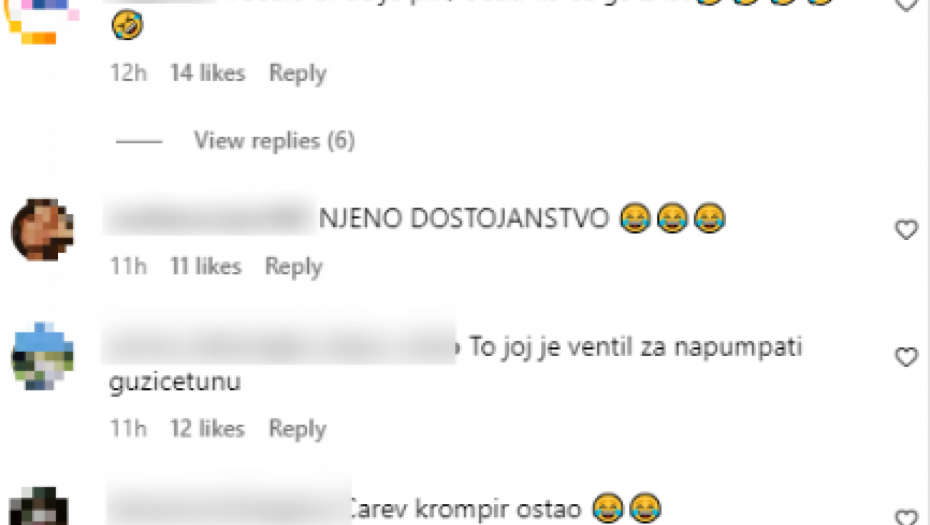Open blurred username before To joj je ventil
The image size is (930, 525).
[x=279, y=346]
